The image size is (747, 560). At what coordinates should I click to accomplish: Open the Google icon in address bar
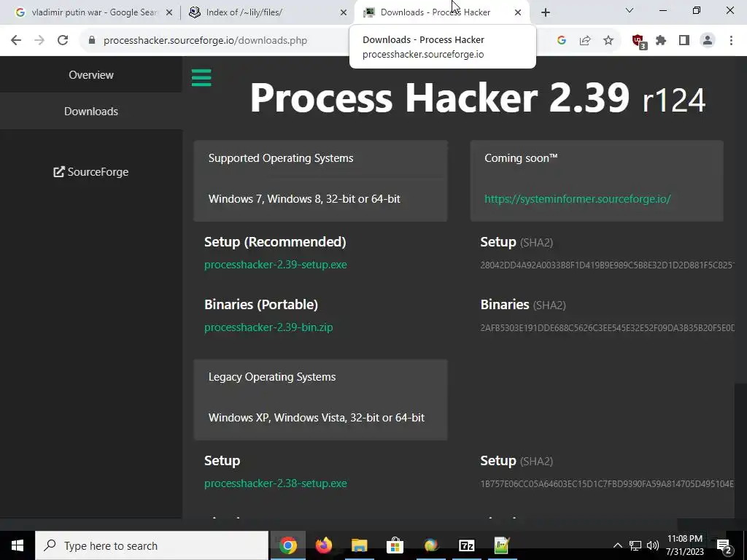pyautogui.click(x=561, y=41)
